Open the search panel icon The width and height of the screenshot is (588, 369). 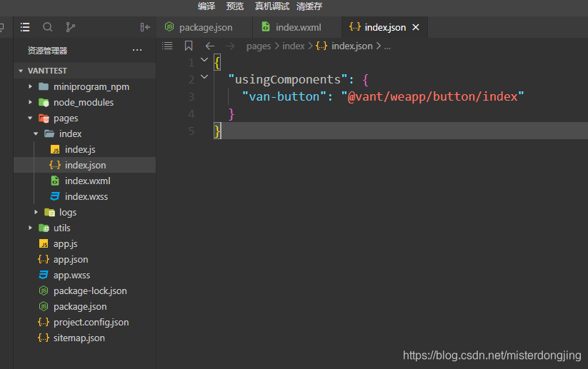48,27
